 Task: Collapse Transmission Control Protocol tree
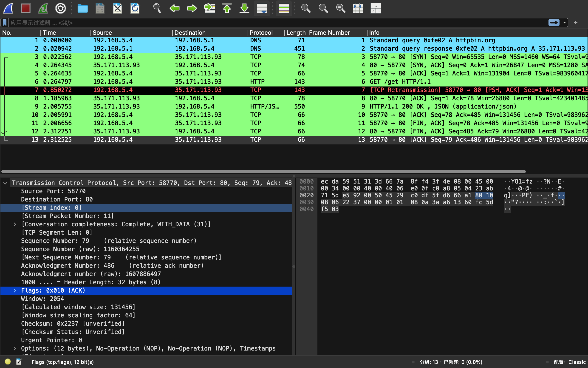[5, 183]
